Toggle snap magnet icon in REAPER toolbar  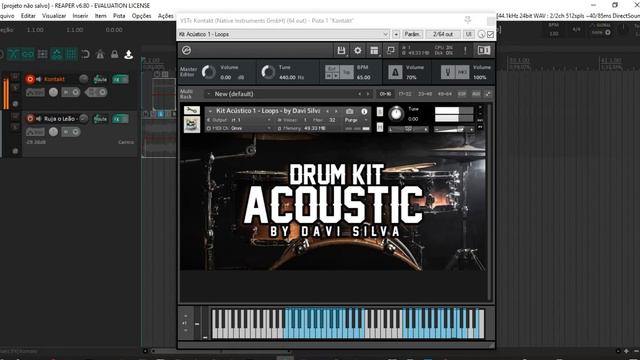click(x=85, y=54)
